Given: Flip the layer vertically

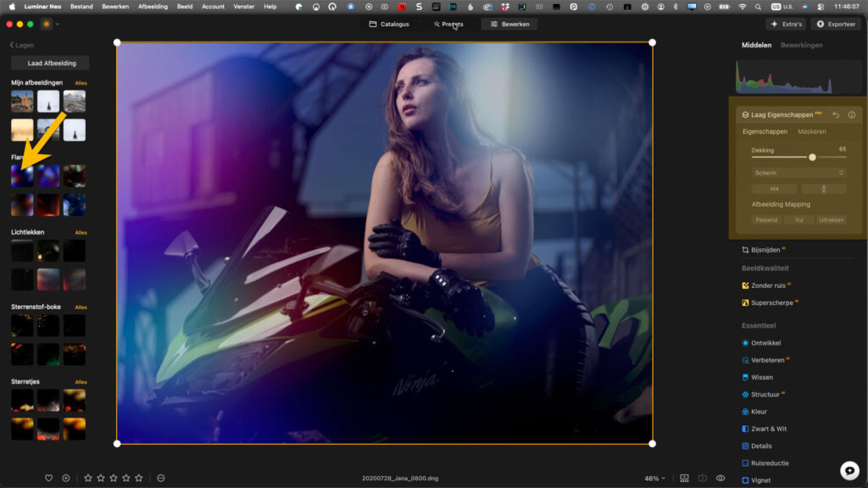Looking at the screenshot, I should tap(824, 189).
